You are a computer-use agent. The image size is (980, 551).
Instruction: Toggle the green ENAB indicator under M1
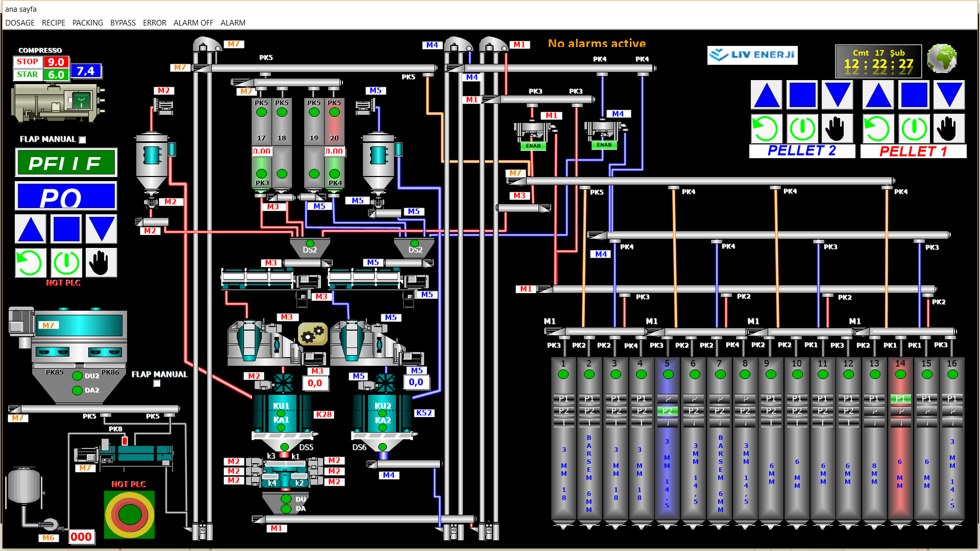coord(533,146)
